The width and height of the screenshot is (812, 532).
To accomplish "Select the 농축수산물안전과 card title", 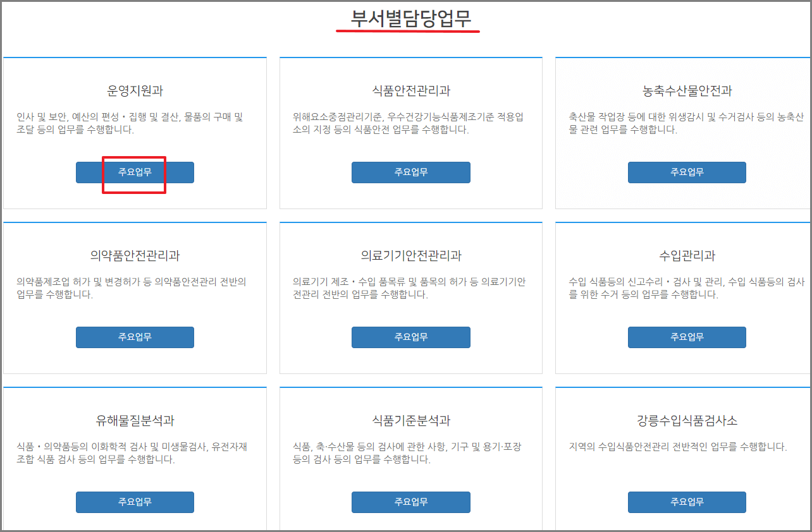I will pos(686,90).
